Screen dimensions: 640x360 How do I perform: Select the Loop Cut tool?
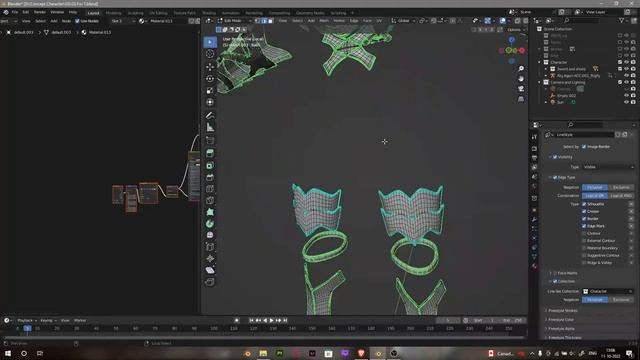210,189
